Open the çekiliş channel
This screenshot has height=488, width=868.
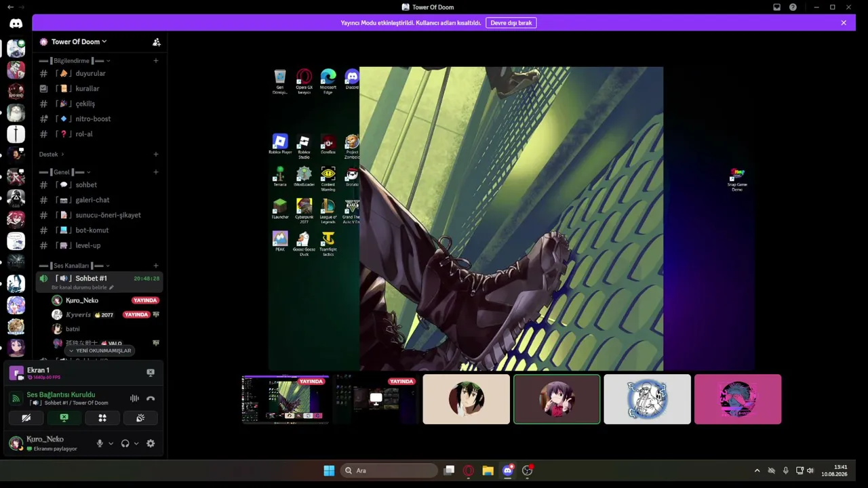pyautogui.click(x=100, y=104)
